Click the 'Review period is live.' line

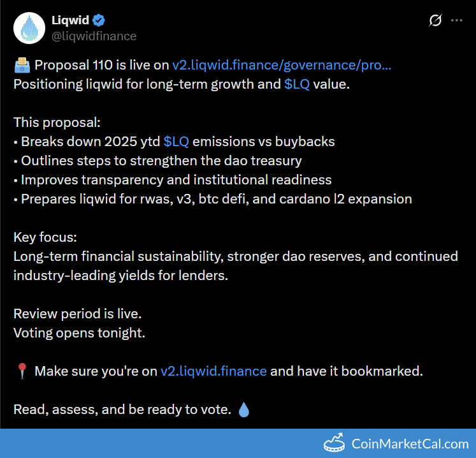coord(78,314)
